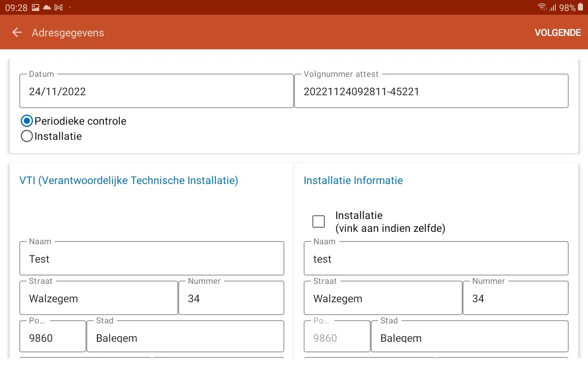Edit the VTI Nummer field

pos(231,298)
